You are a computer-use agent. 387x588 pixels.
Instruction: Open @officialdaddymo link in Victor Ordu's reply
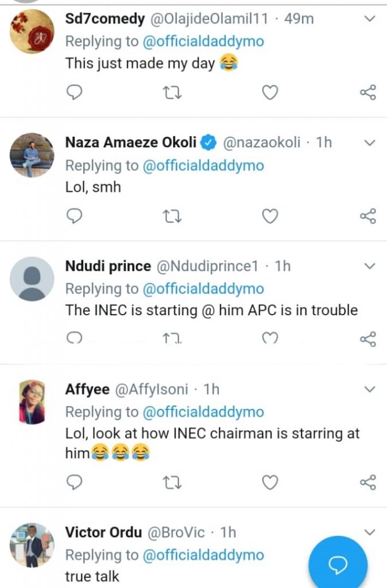click(203, 555)
